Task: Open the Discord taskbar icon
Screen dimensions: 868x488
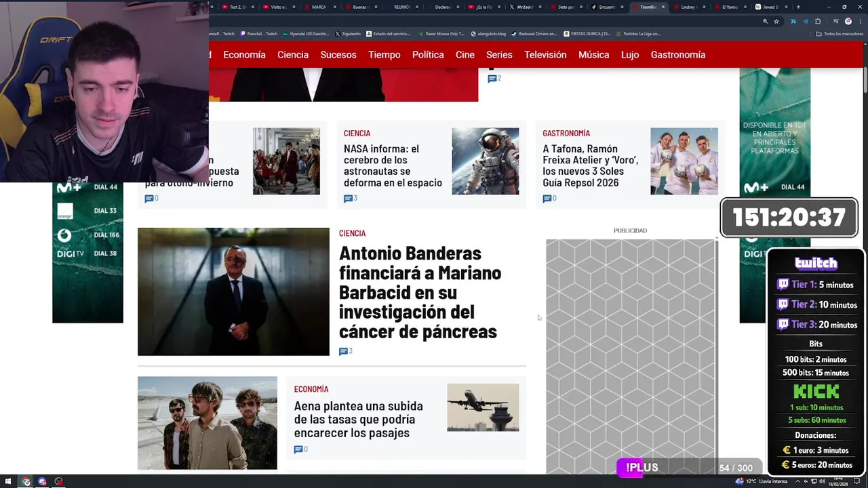Action: coord(42,481)
